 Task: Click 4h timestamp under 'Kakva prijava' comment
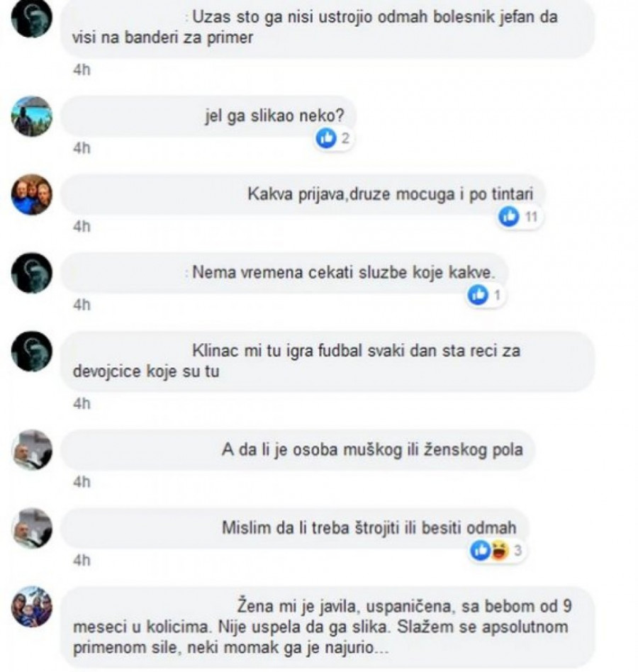click(x=82, y=227)
